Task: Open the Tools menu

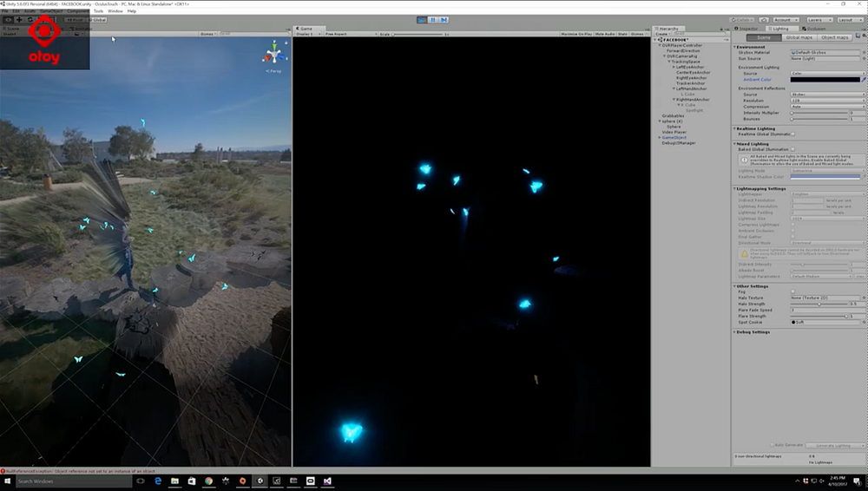Action: coord(99,11)
